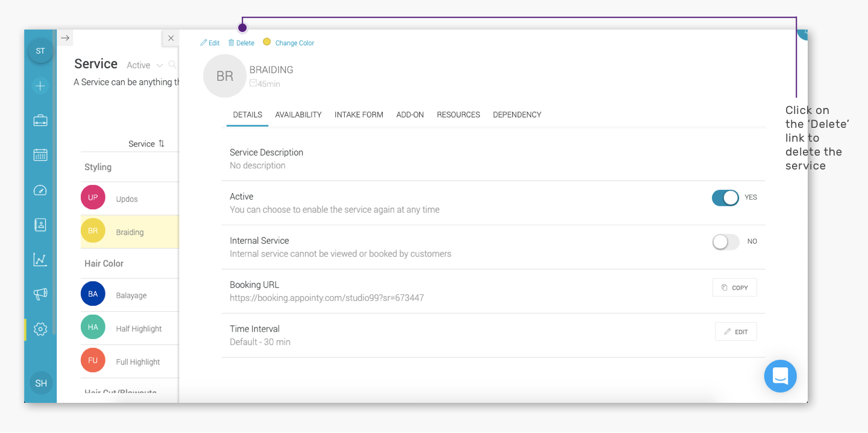This screenshot has height=433, width=868.
Task: Open the briefcase icon in sidebar
Action: [40, 121]
